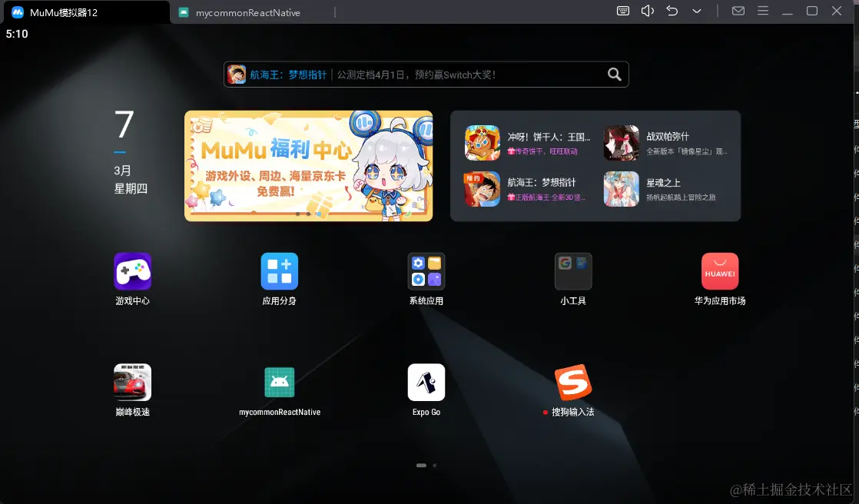Launch the 巅峰极速 racing game

(133, 383)
